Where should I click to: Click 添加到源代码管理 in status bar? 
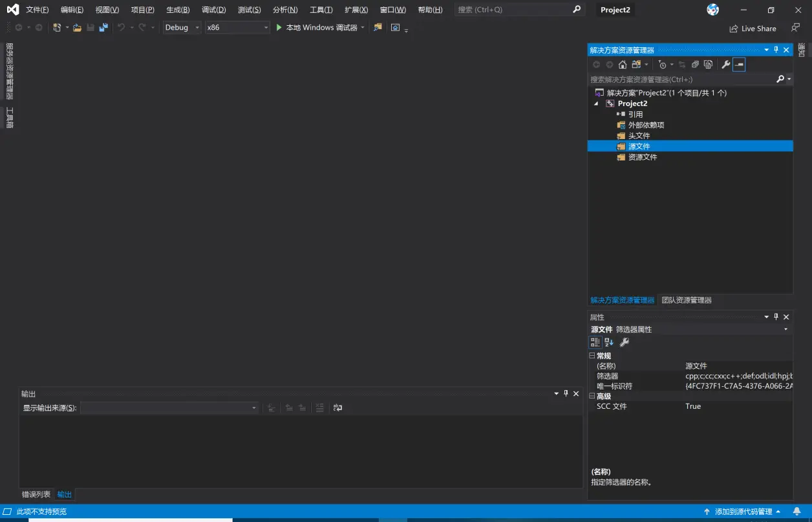coord(743,512)
